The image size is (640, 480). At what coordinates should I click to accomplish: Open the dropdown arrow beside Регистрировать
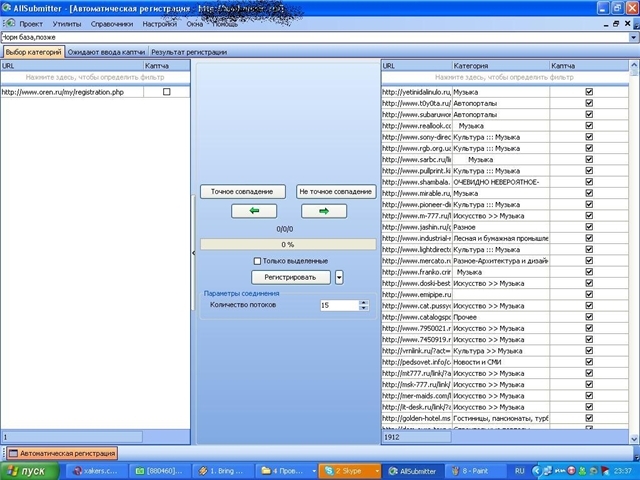click(339, 278)
